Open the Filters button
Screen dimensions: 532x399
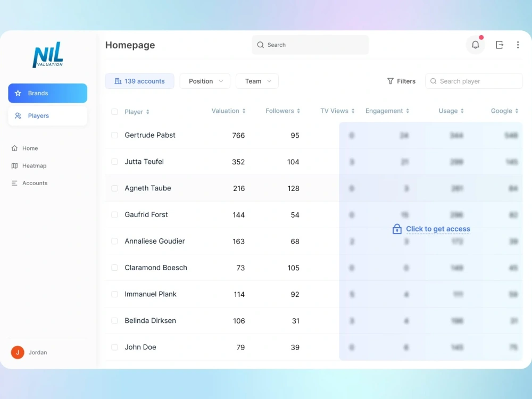(401, 81)
